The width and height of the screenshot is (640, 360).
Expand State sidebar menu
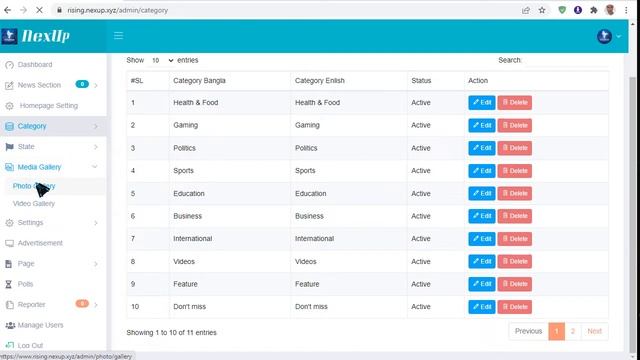52,147
